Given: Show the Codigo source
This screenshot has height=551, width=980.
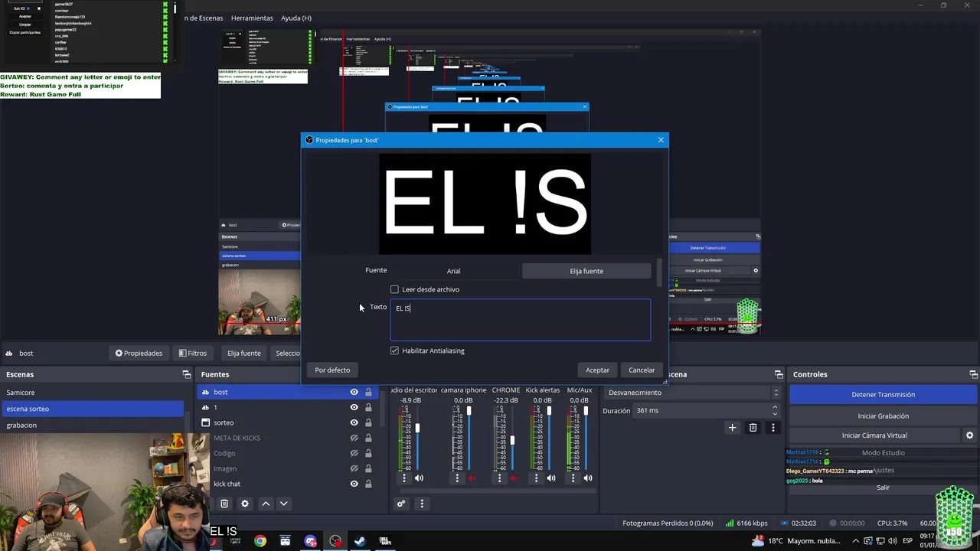Looking at the screenshot, I should point(354,453).
